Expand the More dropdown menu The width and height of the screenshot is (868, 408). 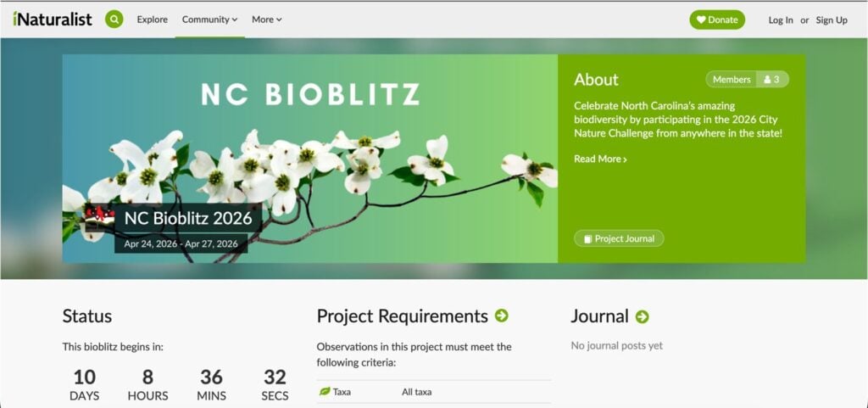pyautogui.click(x=267, y=20)
